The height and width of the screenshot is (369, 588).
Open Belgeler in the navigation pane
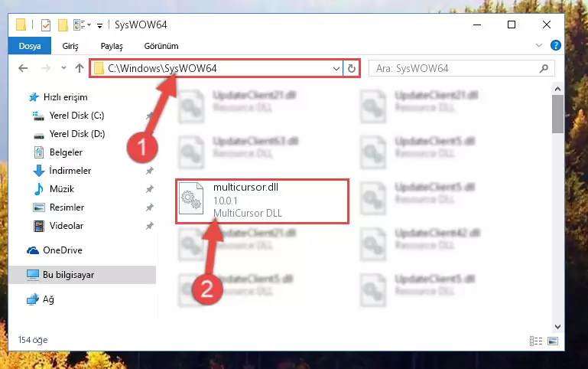tap(66, 152)
